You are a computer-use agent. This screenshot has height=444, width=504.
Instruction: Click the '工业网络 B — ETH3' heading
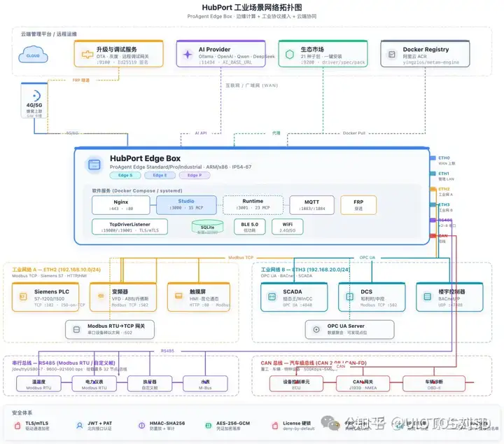(x=305, y=270)
